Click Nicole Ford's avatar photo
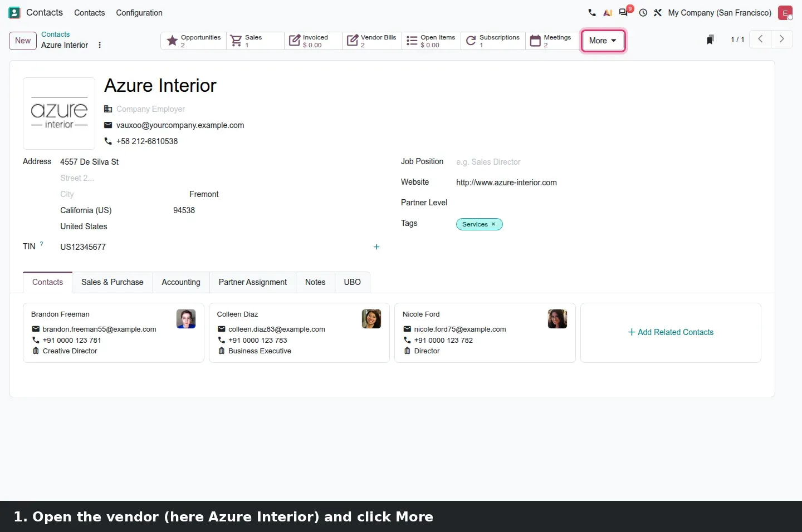The height and width of the screenshot is (532, 802). [x=558, y=319]
